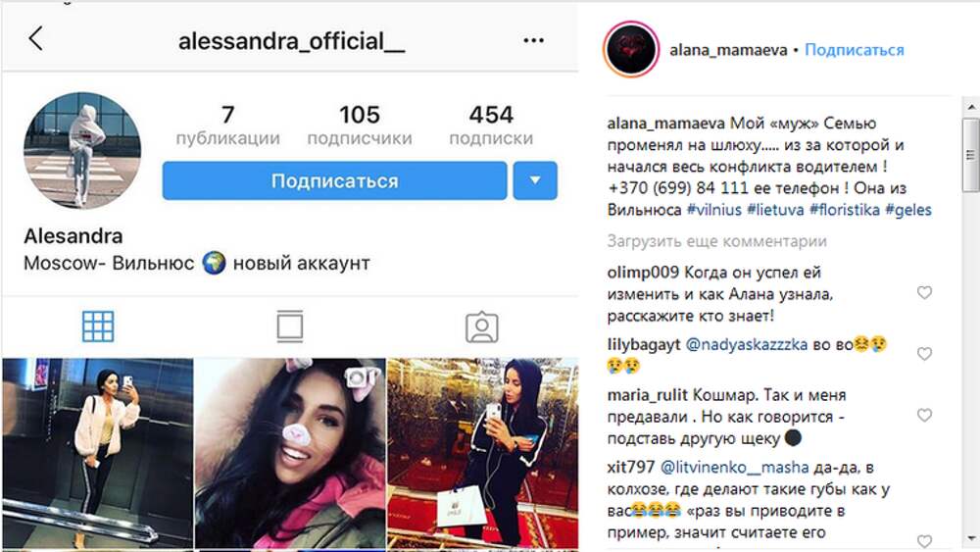This screenshot has height=552, width=980.
Task: Load more comments via Загрузить еще комментарии
Action: coord(717,241)
